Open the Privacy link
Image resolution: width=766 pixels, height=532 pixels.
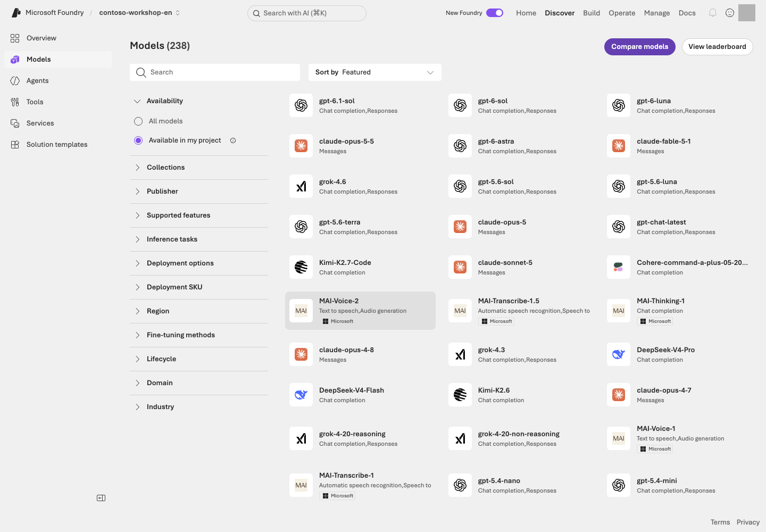(x=748, y=522)
